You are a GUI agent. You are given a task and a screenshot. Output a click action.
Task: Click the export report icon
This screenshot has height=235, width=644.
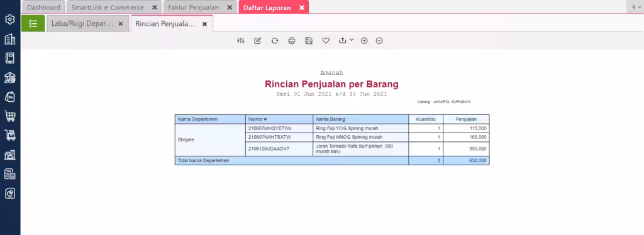pyautogui.click(x=343, y=41)
